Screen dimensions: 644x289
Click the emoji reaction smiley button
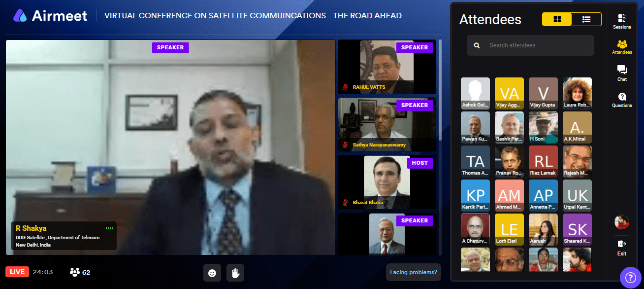[212, 273]
